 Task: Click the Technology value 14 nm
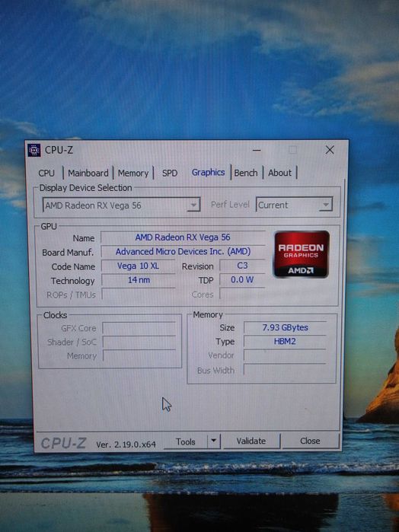(x=139, y=280)
